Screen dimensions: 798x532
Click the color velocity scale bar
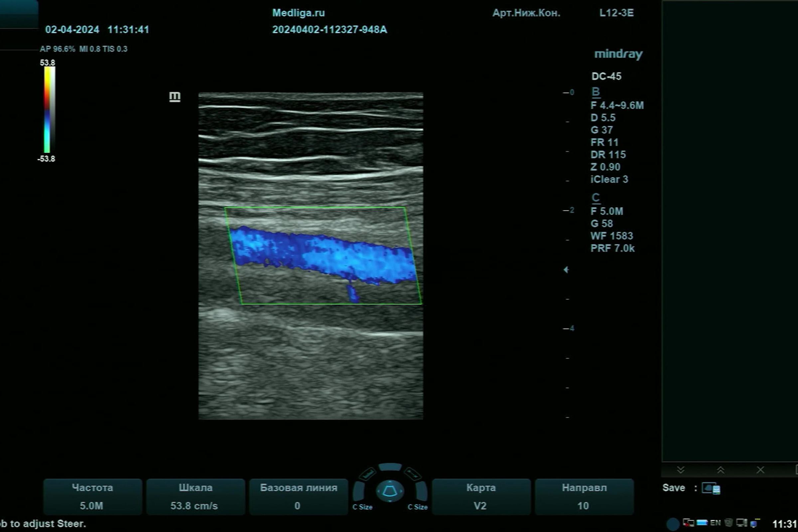pyautogui.click(x=49, y=110)
